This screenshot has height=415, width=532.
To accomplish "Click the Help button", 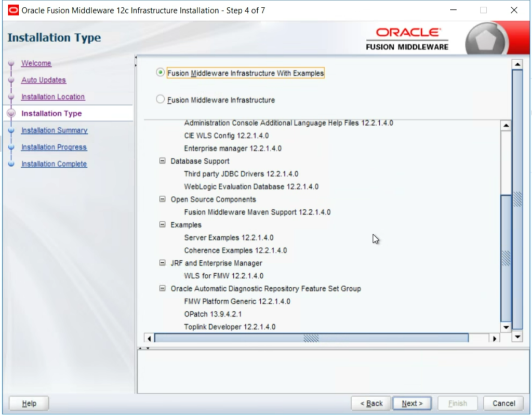I will click(29, 403).
